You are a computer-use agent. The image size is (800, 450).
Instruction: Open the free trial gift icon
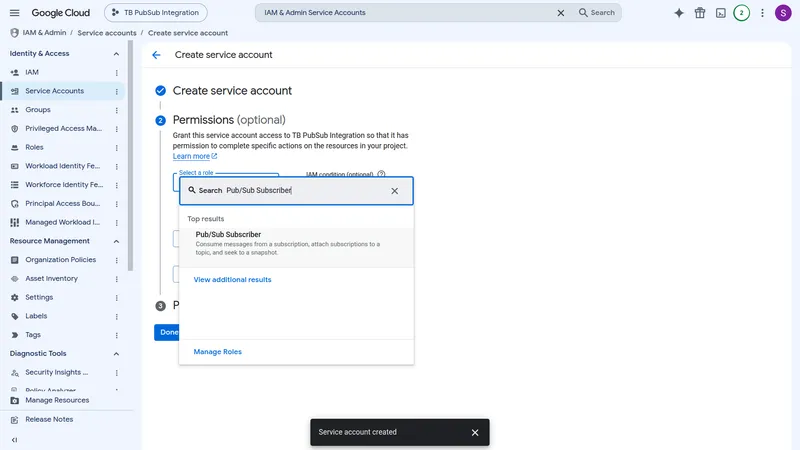pos(700,13)
